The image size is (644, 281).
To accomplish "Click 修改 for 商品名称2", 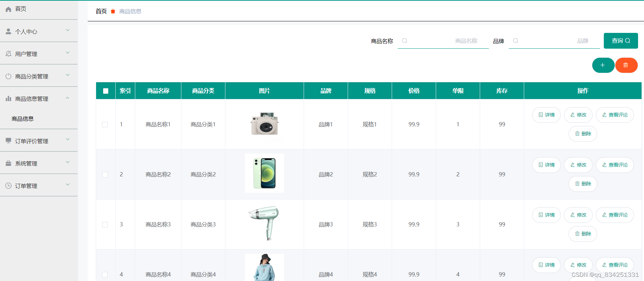I will [578, 165].
